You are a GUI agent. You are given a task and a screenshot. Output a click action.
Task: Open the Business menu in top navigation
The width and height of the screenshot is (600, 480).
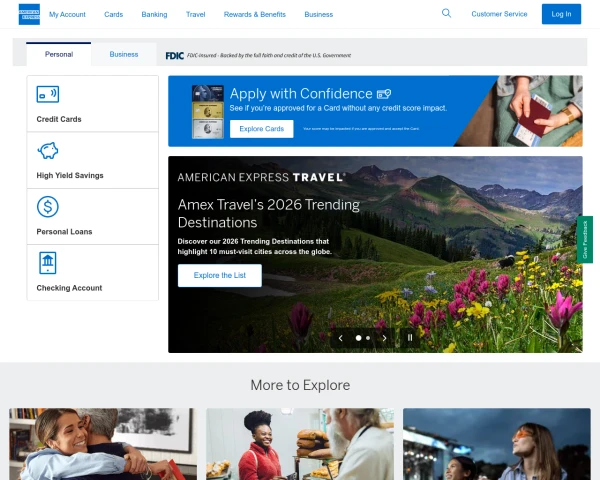[x=319, y=15]
